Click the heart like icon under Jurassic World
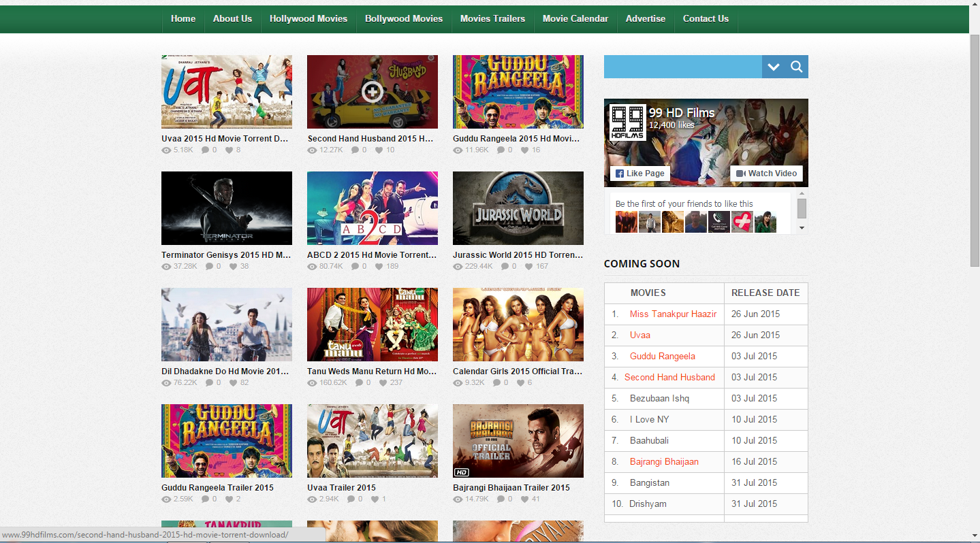 pos(528,267)
